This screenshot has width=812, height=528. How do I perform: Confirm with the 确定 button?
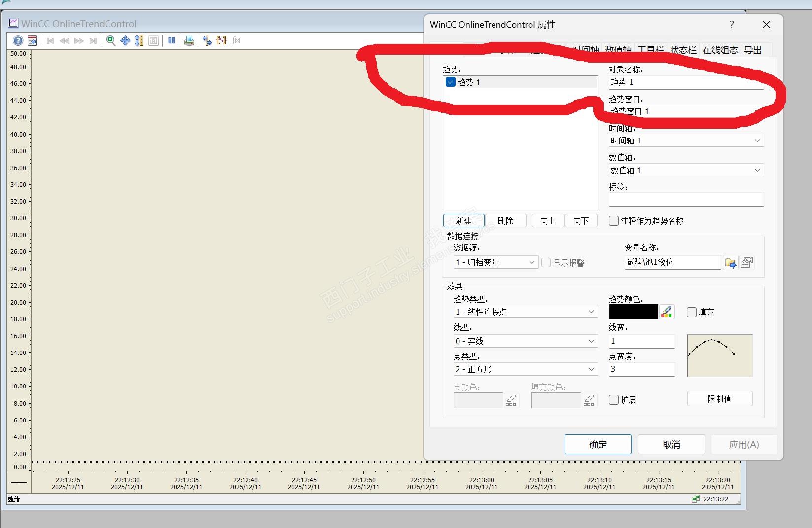[598, 444]
